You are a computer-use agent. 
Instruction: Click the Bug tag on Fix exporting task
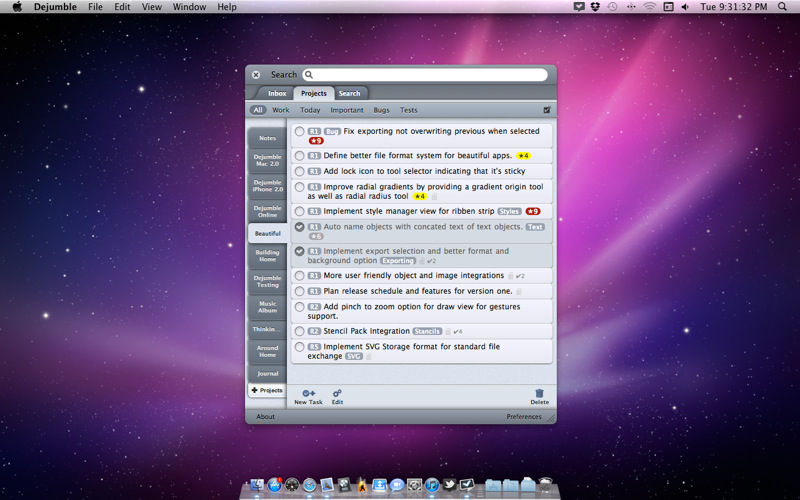tap(332, 132)
